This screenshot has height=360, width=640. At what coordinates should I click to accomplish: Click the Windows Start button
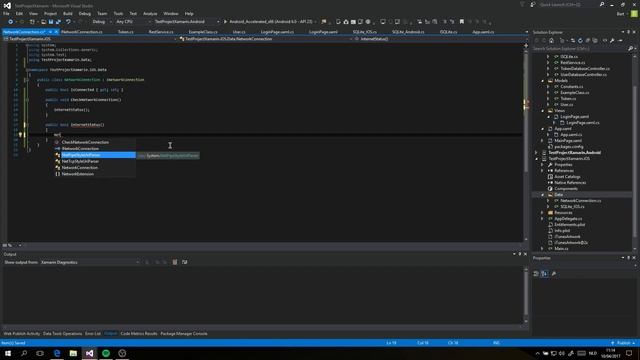pos(8,353)
